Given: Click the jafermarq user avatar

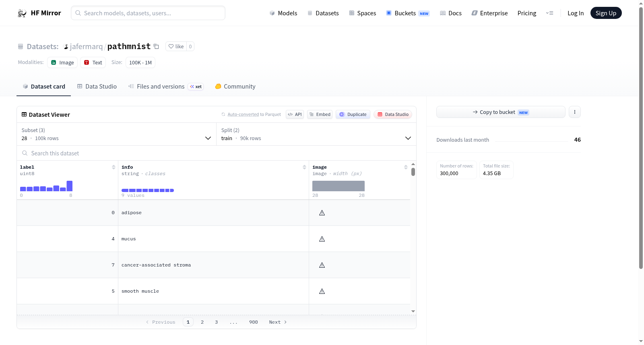Looking at the screenshot, I should 66,47.
